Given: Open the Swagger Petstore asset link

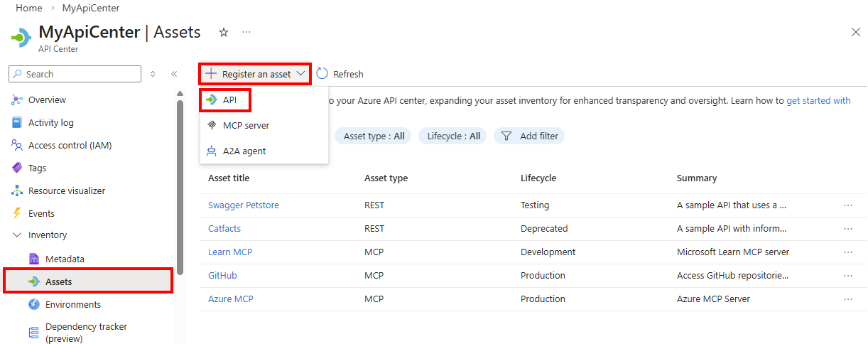Looking at the screenshot, I should (x=244, y=205).
